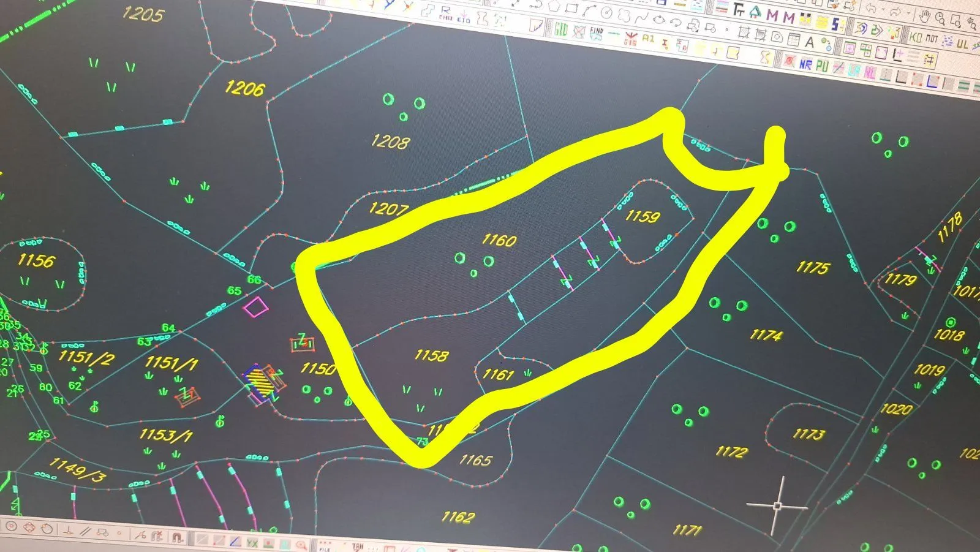Viewport: 980px width, 552px height.
Task: Click the parallel lines icon in bottom toolbar
Action: coord(85,531)
